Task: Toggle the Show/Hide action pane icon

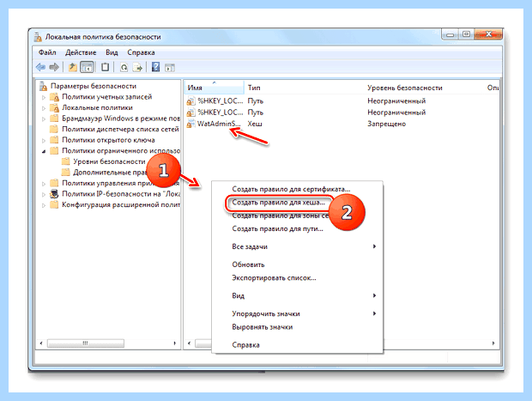Action: 170,68
